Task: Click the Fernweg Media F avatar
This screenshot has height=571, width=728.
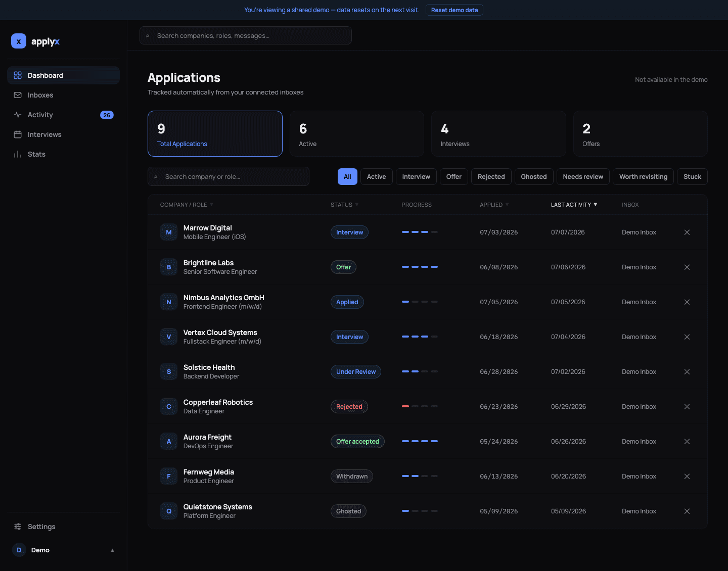Action: click(x=169, y=477)
